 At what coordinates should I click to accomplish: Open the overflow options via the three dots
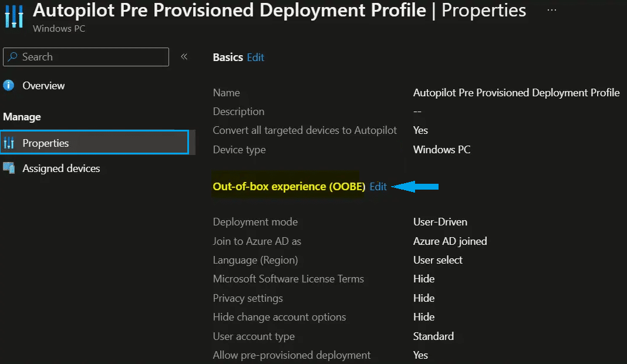(551, 9)
